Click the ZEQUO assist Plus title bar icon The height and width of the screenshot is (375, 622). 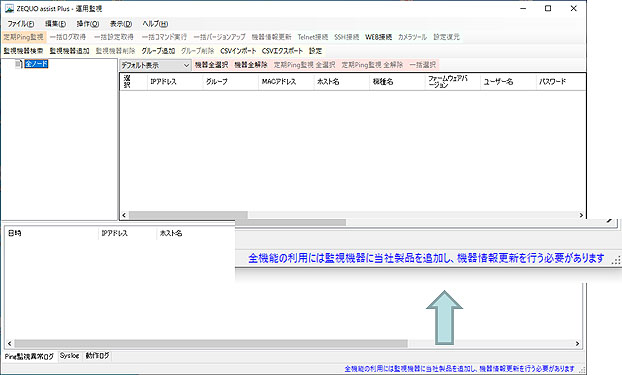tap(9, 8)
